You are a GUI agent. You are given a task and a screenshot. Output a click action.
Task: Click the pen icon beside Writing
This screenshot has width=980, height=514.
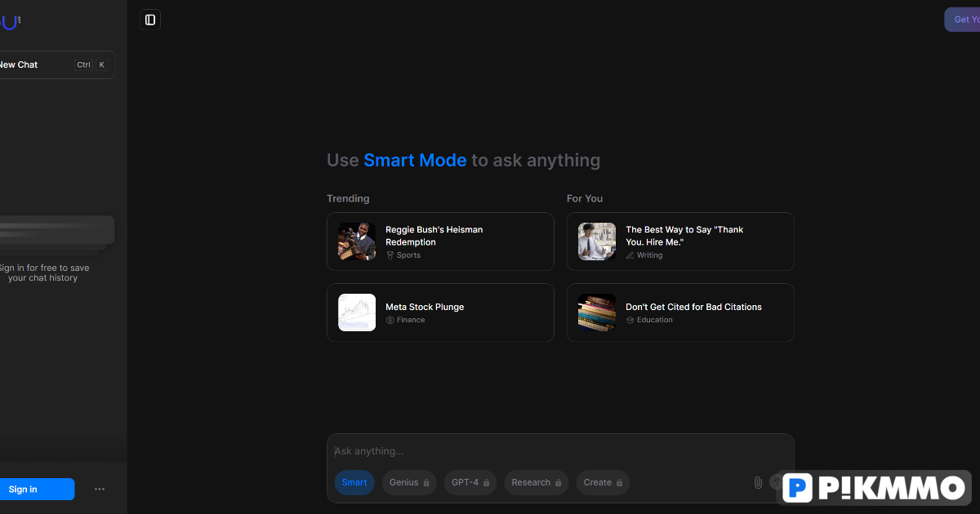(x=630, y=255)
